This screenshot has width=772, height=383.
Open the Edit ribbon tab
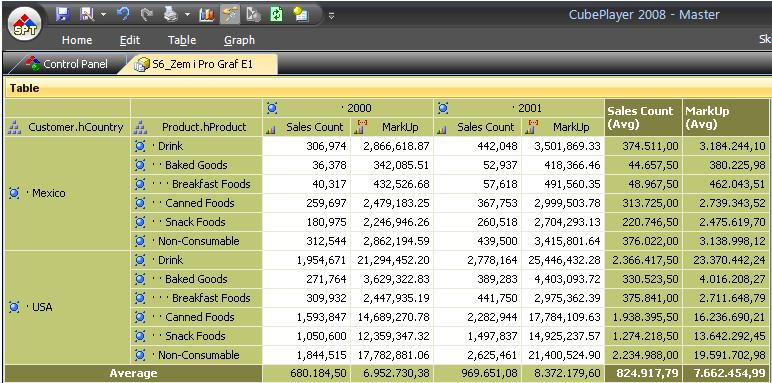tap(130, 40)
